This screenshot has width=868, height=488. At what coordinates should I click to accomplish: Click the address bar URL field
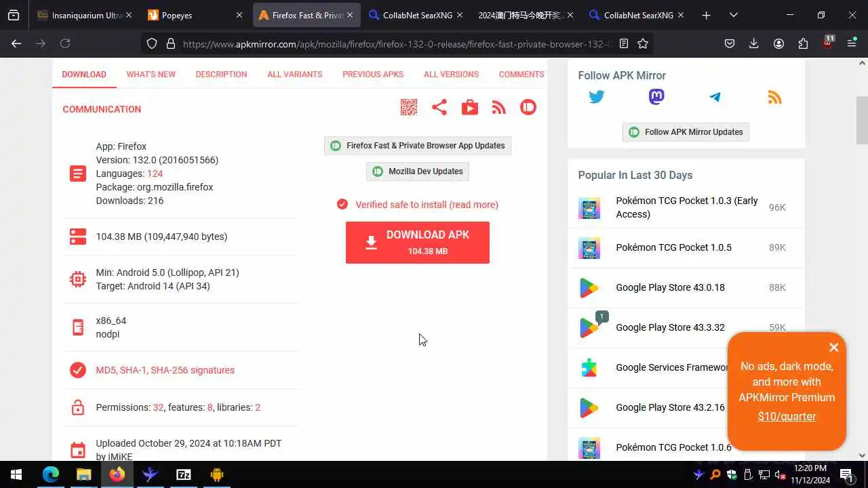pyautogui.click(x=397, y=43)
